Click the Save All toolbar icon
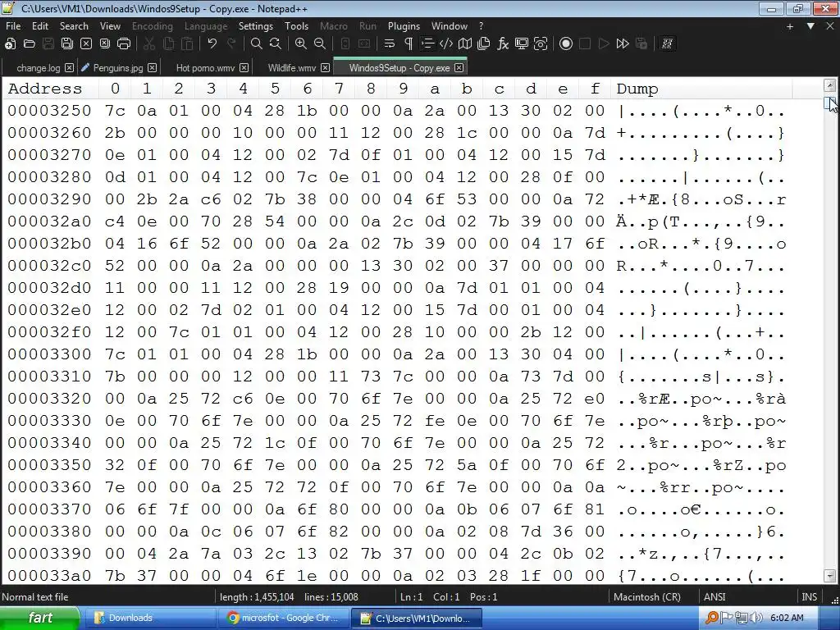This screenshot has height=630, width=840. click(67, 44)
